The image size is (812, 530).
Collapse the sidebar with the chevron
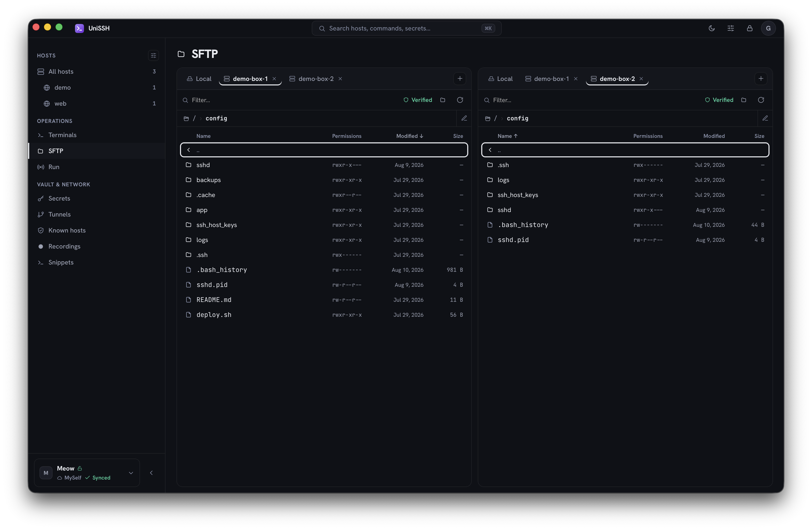(151, 473)
